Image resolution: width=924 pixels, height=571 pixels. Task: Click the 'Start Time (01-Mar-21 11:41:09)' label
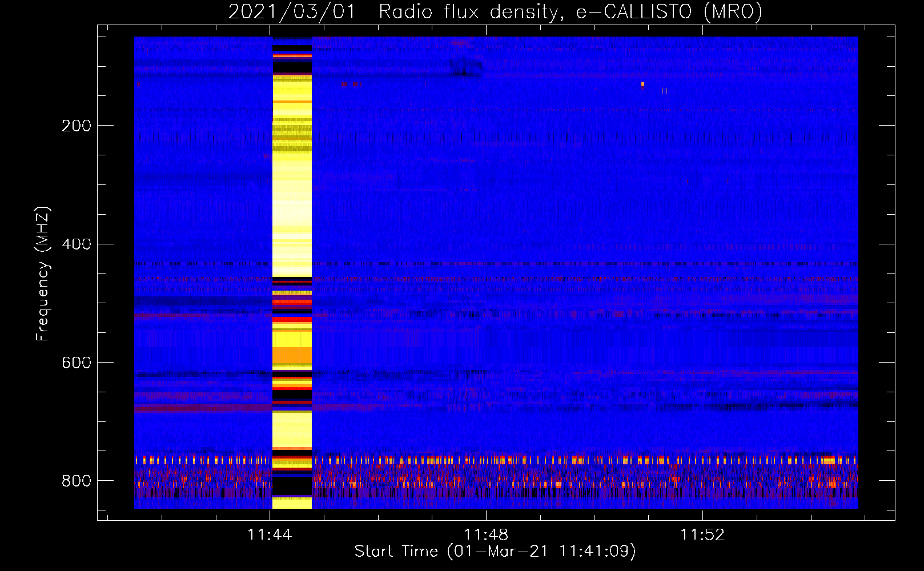[x=495, y=552]
